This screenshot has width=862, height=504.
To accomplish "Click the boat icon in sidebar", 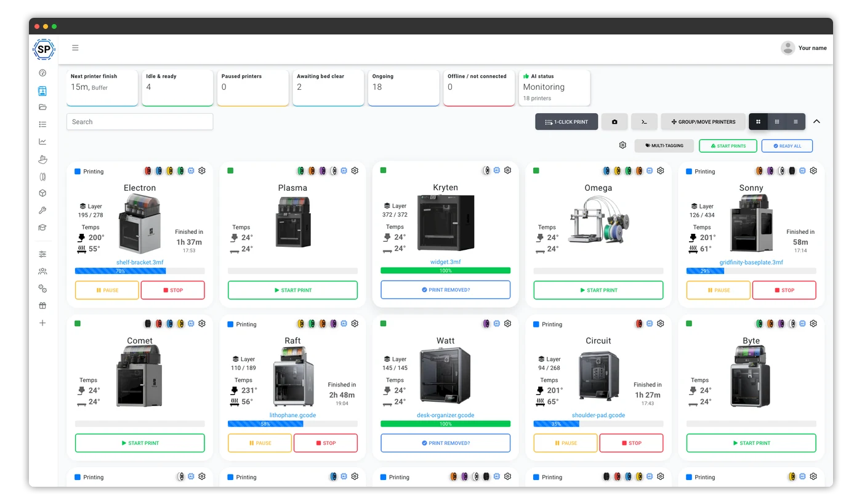I will click(42, 159).
